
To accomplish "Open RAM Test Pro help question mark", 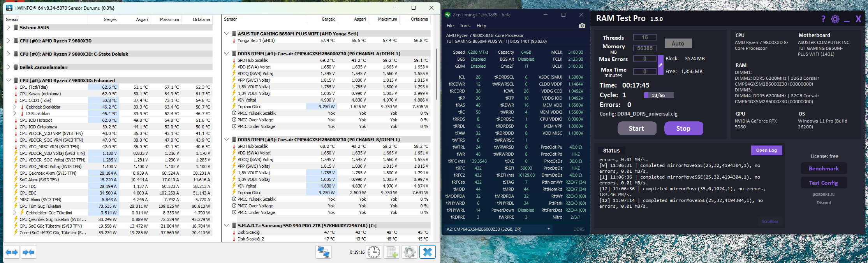I will point(823,19).
